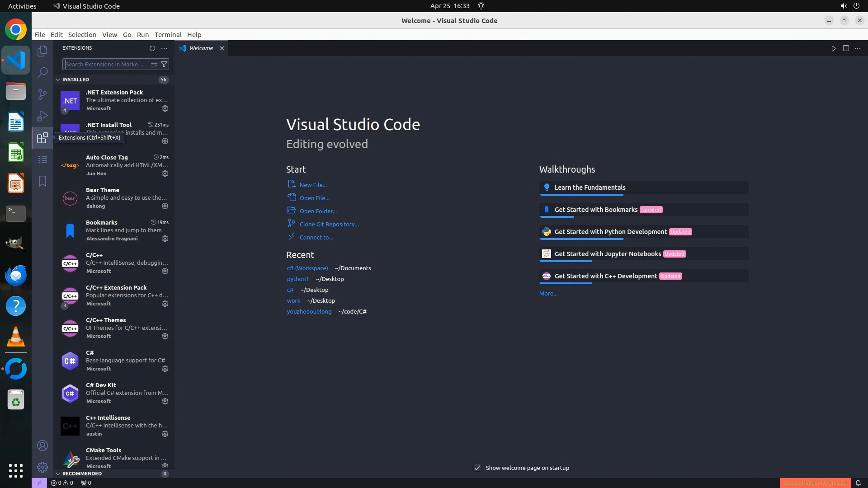This screenshot has width=868, height=488.
Task: Open the Bookmarks view in activity bar
Action: pos(42,181)
